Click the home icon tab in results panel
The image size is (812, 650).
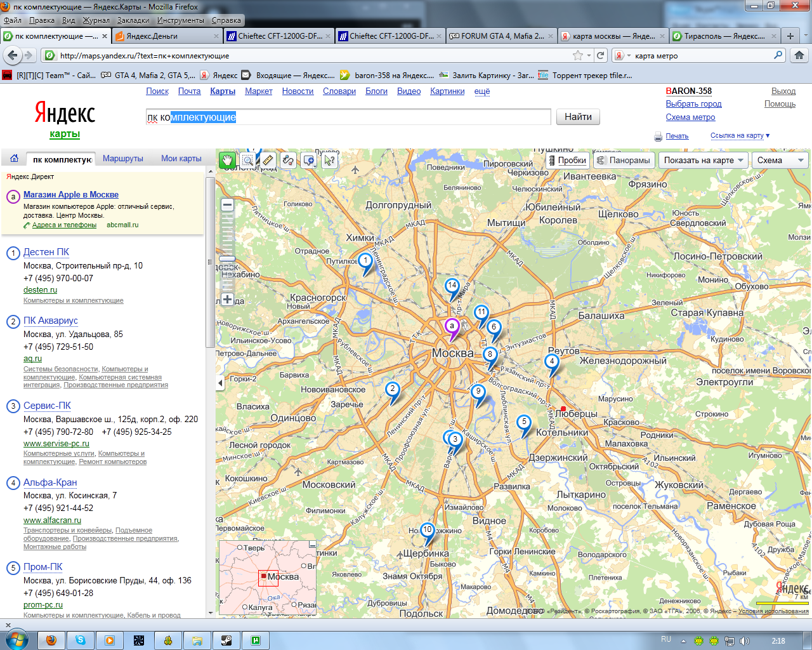(x=14, y=159)
